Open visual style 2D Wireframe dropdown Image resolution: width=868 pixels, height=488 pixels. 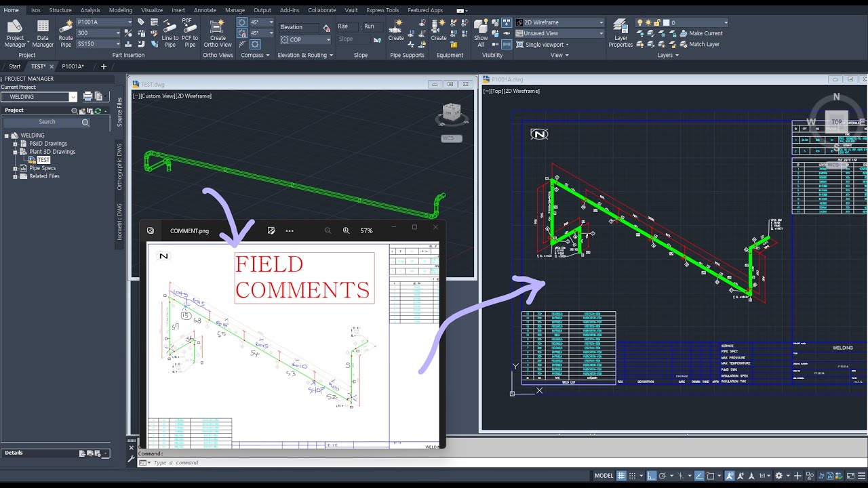coord(559,22)
